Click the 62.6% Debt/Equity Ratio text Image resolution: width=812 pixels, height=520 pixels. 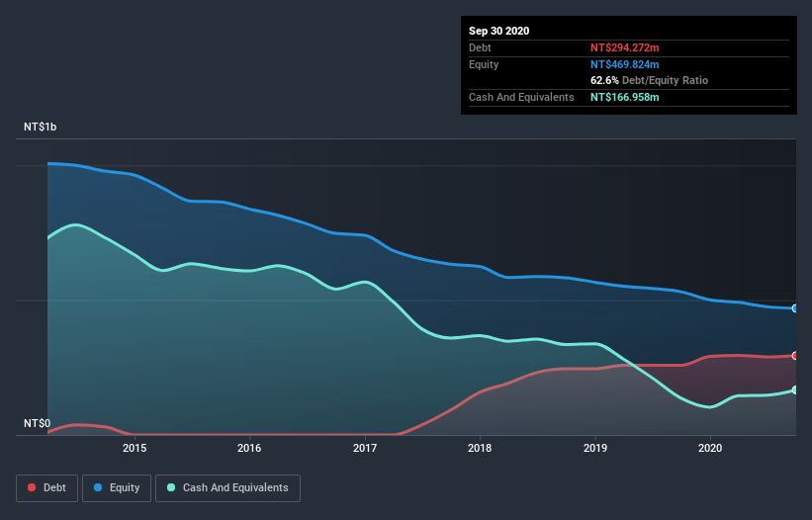(x=650, y=80)
